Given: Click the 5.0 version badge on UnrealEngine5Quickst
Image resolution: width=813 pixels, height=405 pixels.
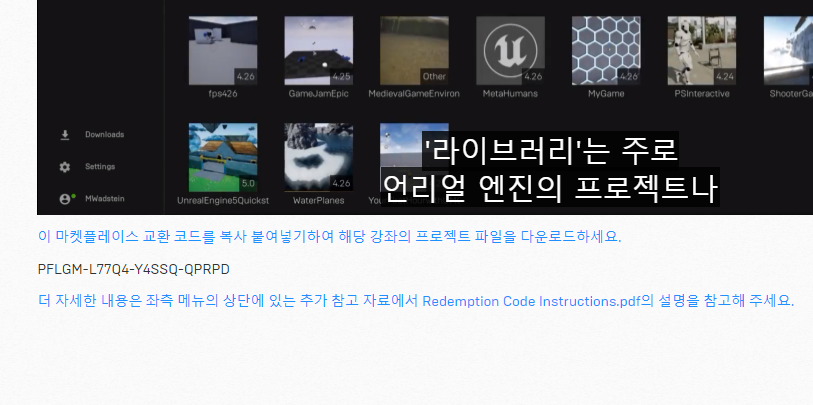Looking at the screenshot, I should [248, 184].
